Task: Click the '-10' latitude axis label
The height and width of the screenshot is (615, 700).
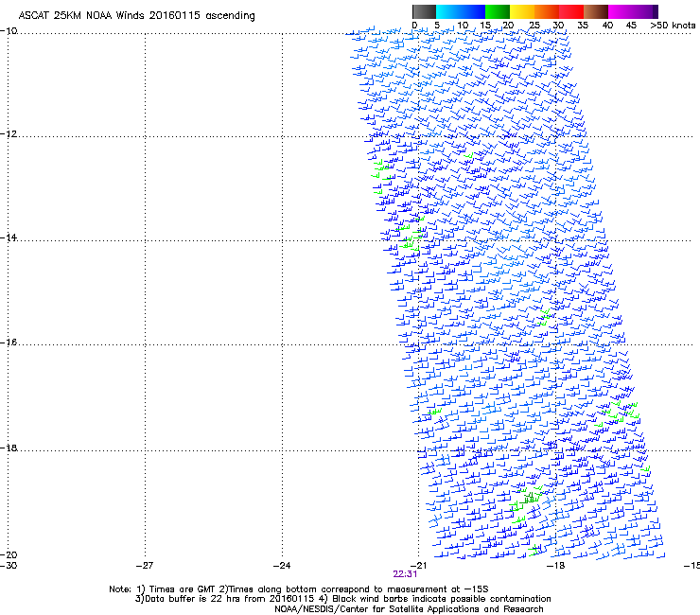Action: [9, 31]
